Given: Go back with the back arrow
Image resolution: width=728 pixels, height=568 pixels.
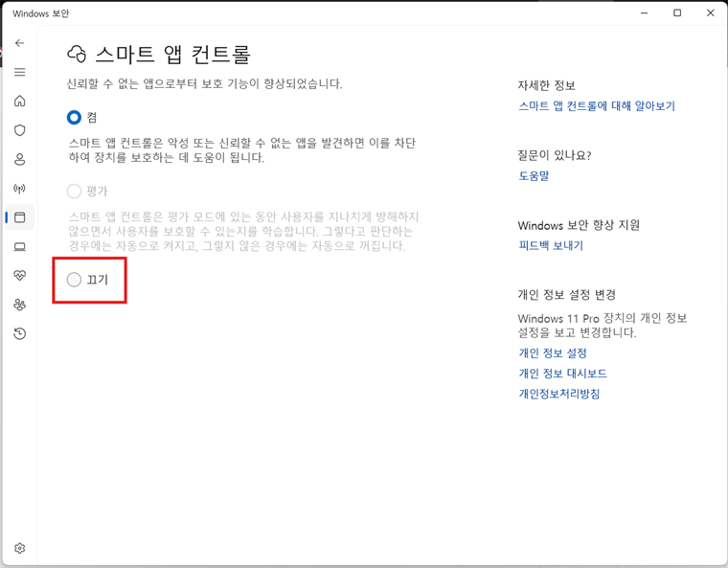Looking at the screenshot, I should click(x=19, y=43).
